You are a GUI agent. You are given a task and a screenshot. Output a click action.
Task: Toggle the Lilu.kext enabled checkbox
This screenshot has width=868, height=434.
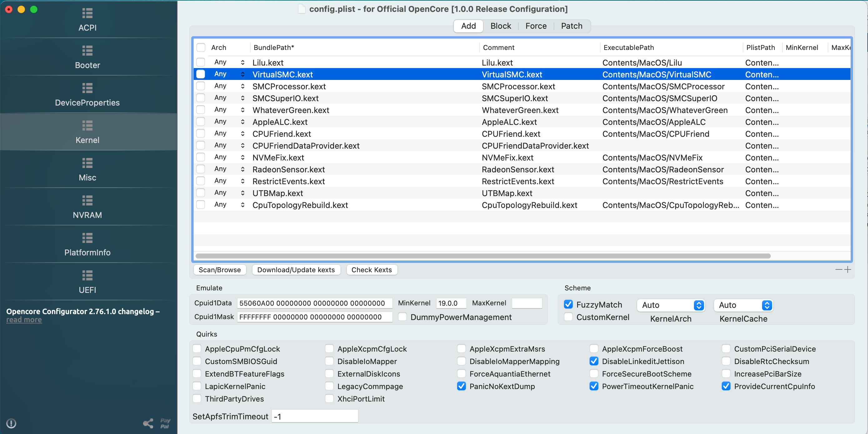(x=201, y=62)
